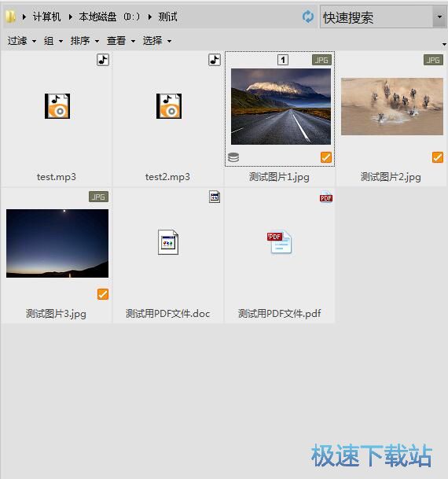Expand the arrow before 本地磁盘 (D:)
The image size is (448, 479).
coord(71,17)
